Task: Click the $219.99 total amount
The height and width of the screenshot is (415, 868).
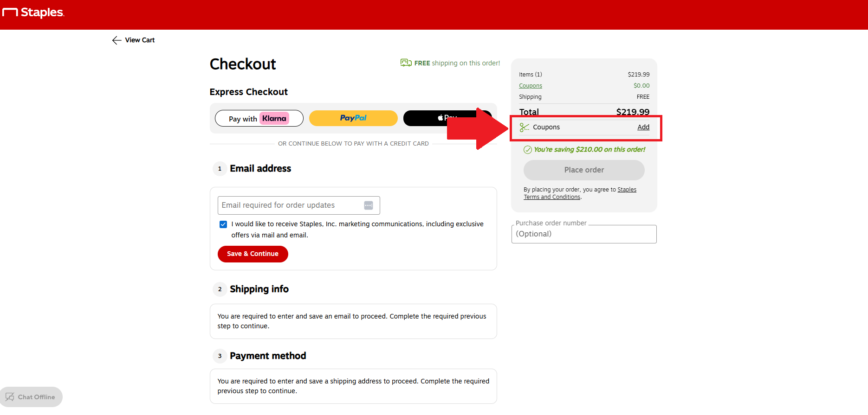Action: tap(633, 112)
